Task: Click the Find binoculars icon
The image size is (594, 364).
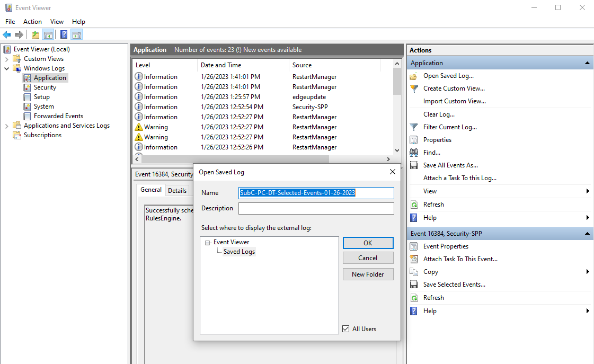Action: 414,153
